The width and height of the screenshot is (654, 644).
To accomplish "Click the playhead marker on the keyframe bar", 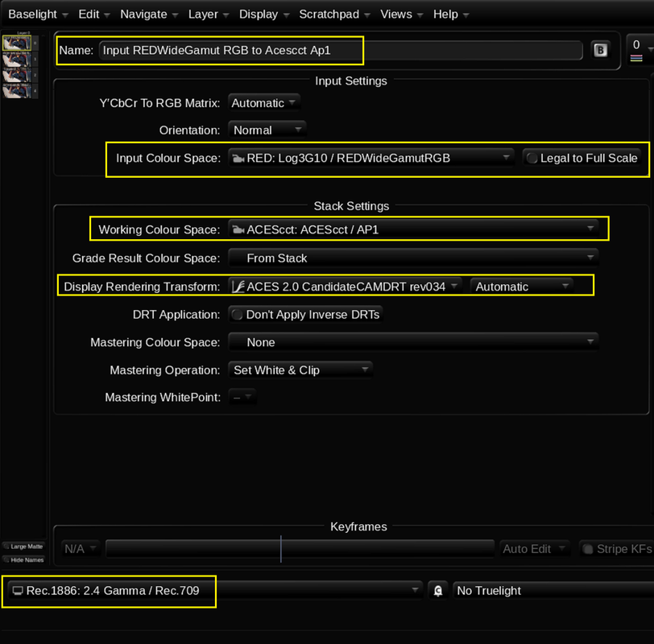I will pos(281,548).
